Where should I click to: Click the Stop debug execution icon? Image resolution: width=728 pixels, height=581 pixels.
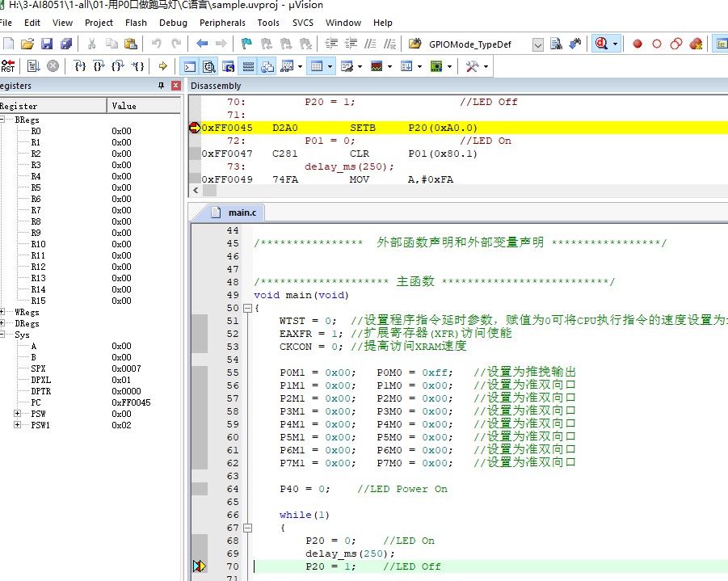click(53, 66)
